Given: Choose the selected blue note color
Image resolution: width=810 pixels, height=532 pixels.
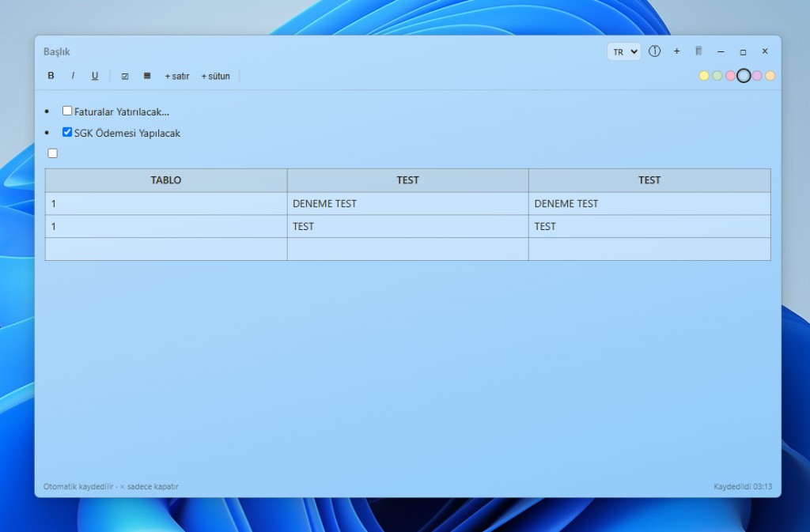Looking at the screenshot, I should coord(744,76).
